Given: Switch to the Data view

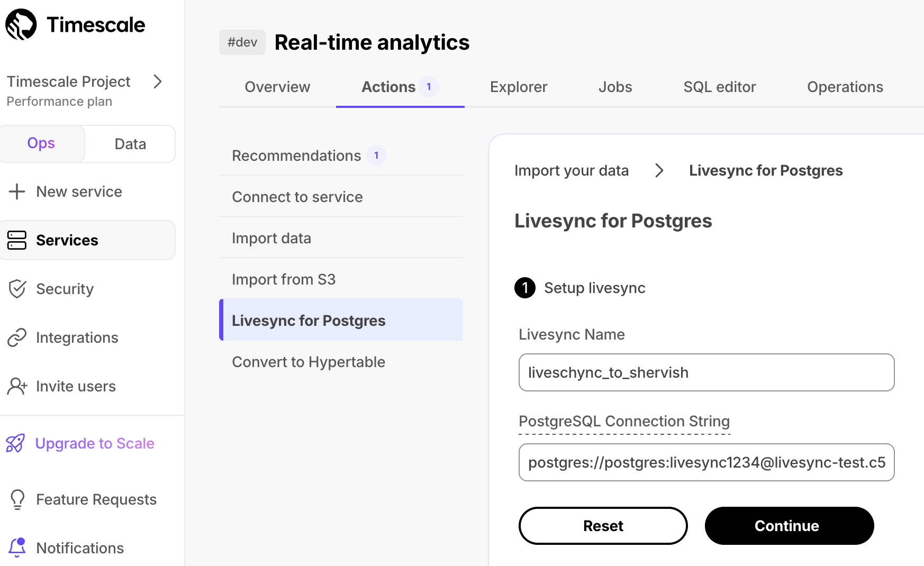Looking at the screenshot, I should tap(130, 143).
